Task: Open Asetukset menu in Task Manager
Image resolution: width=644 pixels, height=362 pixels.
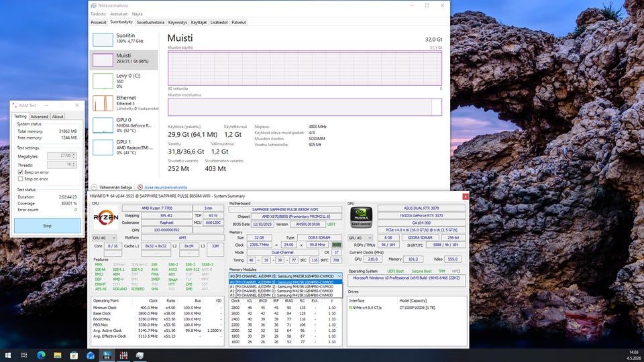Action: tap(119, 14)
